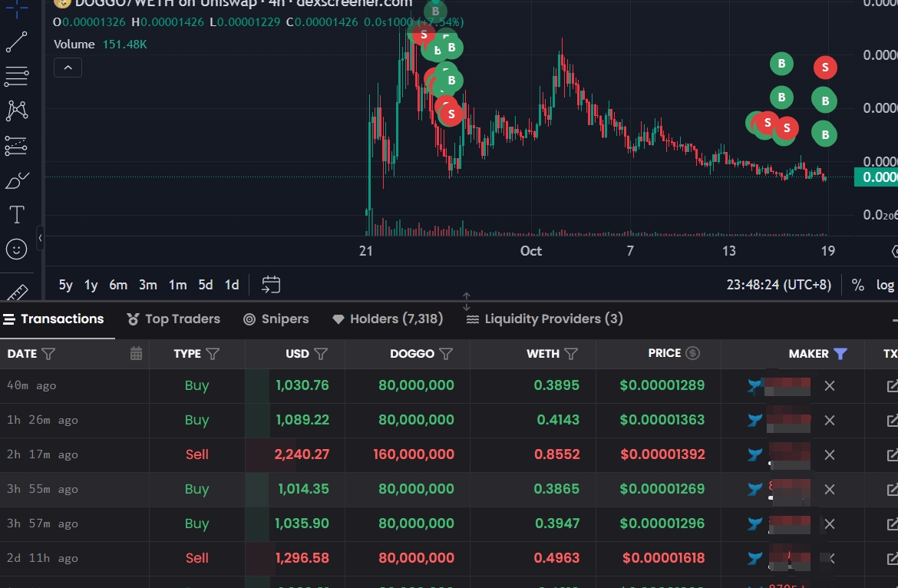Open transaction link for the 40m ago buy
Image resolution: width=898 pixels, height=588 pixels.
[x=892, y=386]
